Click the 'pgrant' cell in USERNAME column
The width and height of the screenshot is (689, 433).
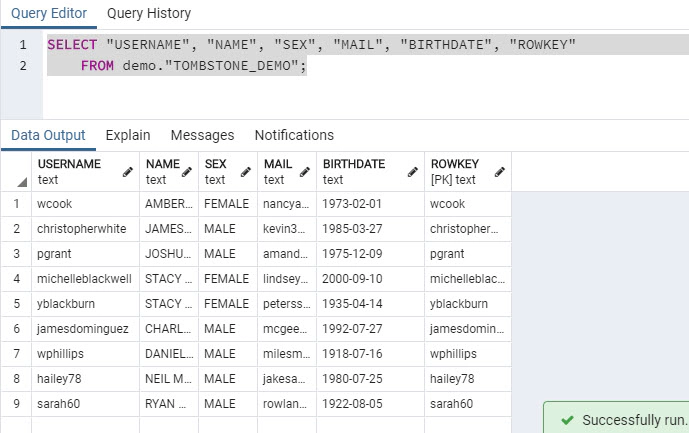(86, 254)
